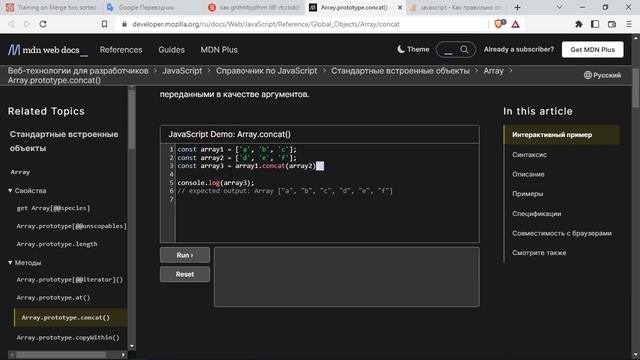Open Array.prototype[@@iterator]() in sidebar

click(69, 280)
